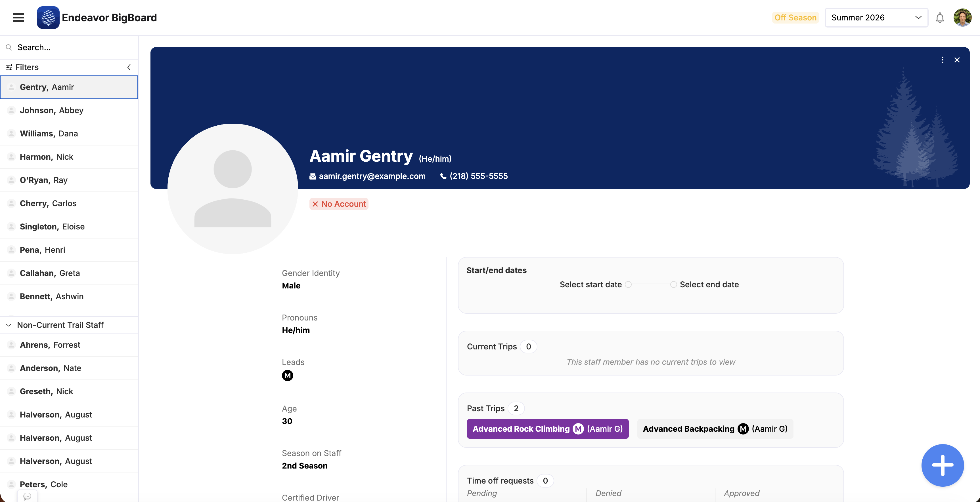The width and height of the screenshot is (980, 502).
Task: Click the No Account status badge
Action: coord(339,204)
